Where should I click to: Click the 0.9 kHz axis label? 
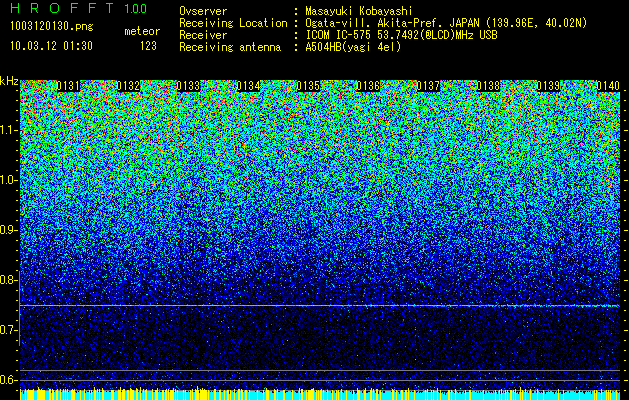(x=9, y=230)
